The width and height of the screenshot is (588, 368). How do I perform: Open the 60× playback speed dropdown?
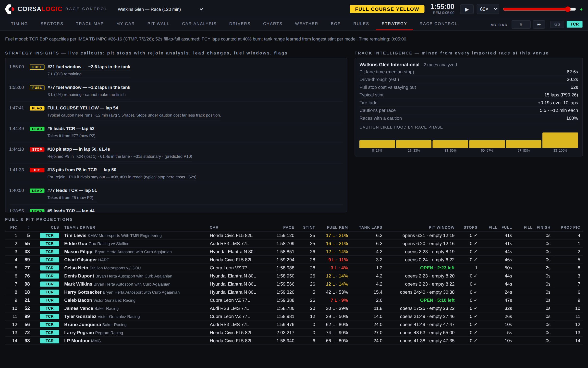[488, 9]
